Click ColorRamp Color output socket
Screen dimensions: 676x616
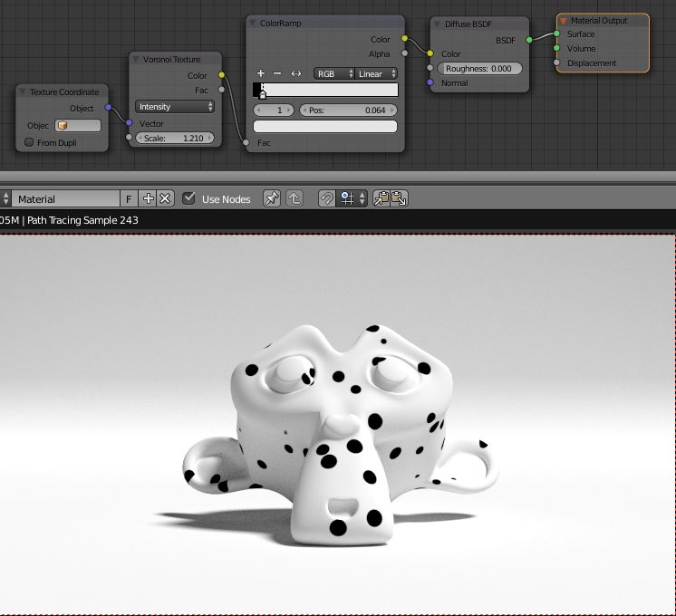pyautogui.click(x=404, y=38)
